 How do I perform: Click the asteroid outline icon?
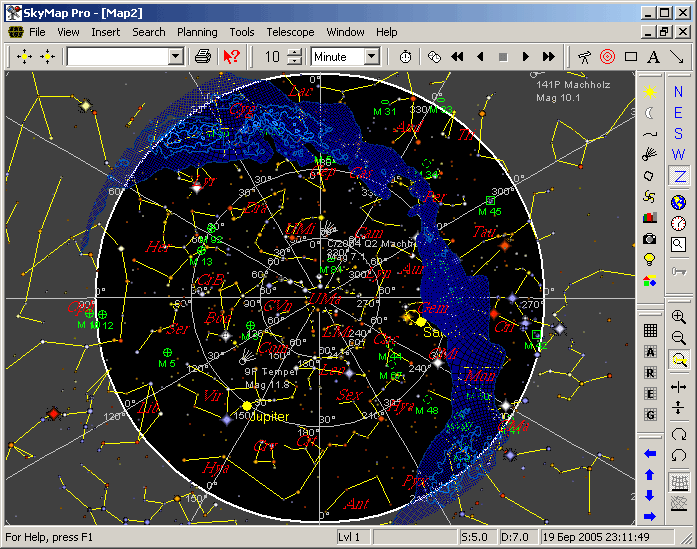click(x=649, y=176)
